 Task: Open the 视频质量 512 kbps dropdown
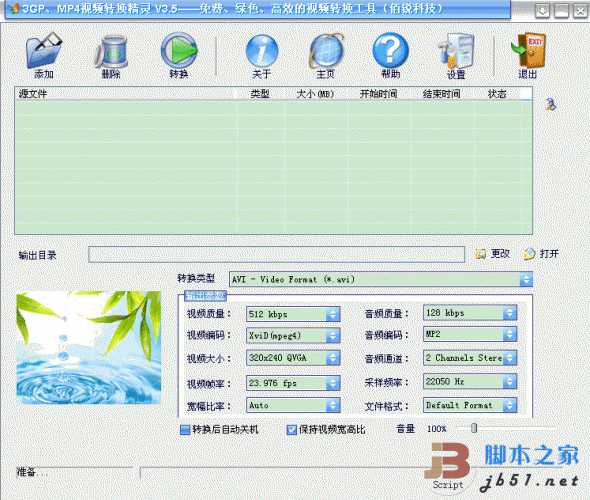click(333, 314)
